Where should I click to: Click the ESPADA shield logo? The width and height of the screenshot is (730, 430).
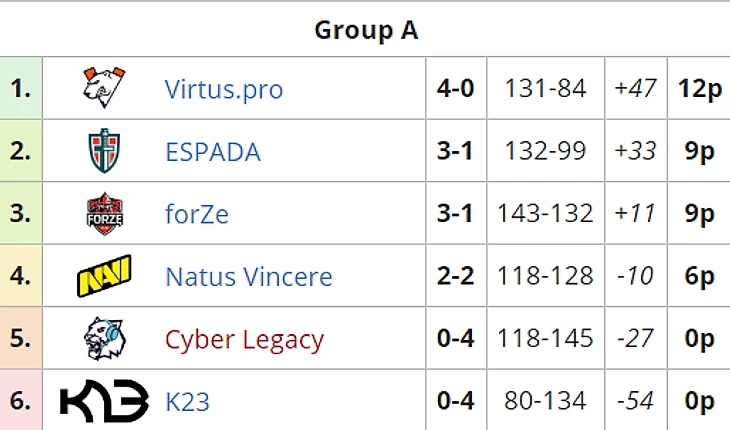104,151
